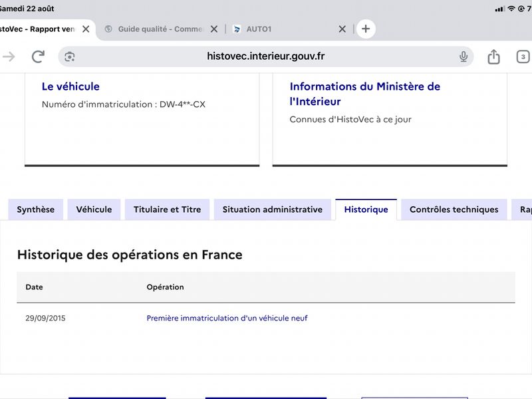
Task: Click the Première immatriculation d'un véhicule neuf entry
Action: coord(227,319)
